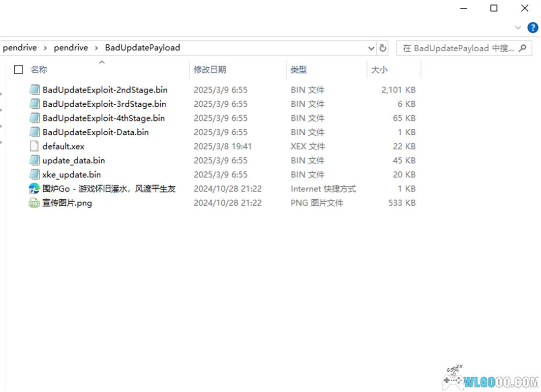Sort files by the 名称 column header
This screenshot has height=392, width=541.
pos(39,70)
